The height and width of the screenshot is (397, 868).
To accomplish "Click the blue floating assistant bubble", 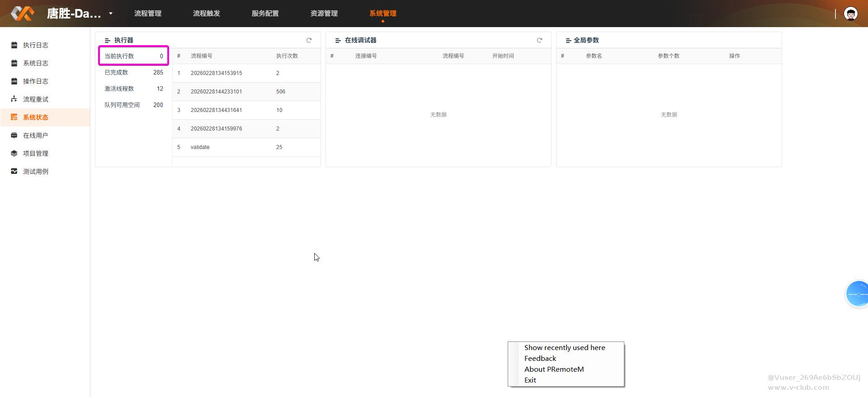I will 858,294.
